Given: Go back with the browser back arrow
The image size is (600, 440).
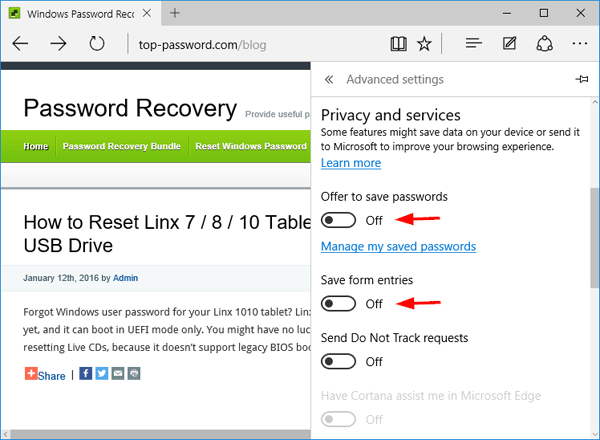Looking at the screenshot, I should [20, 44].
